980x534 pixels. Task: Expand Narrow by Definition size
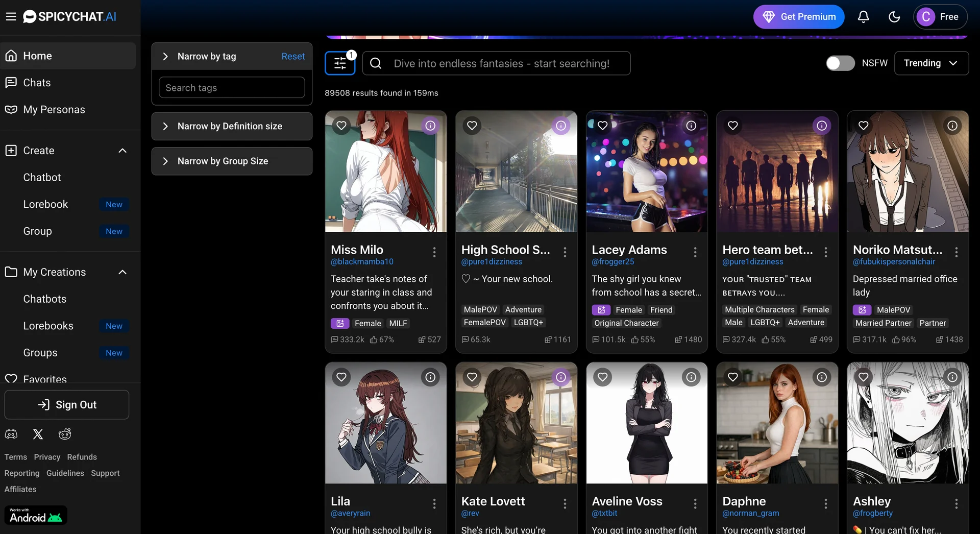pyautogui.click(x=232, y=126)
